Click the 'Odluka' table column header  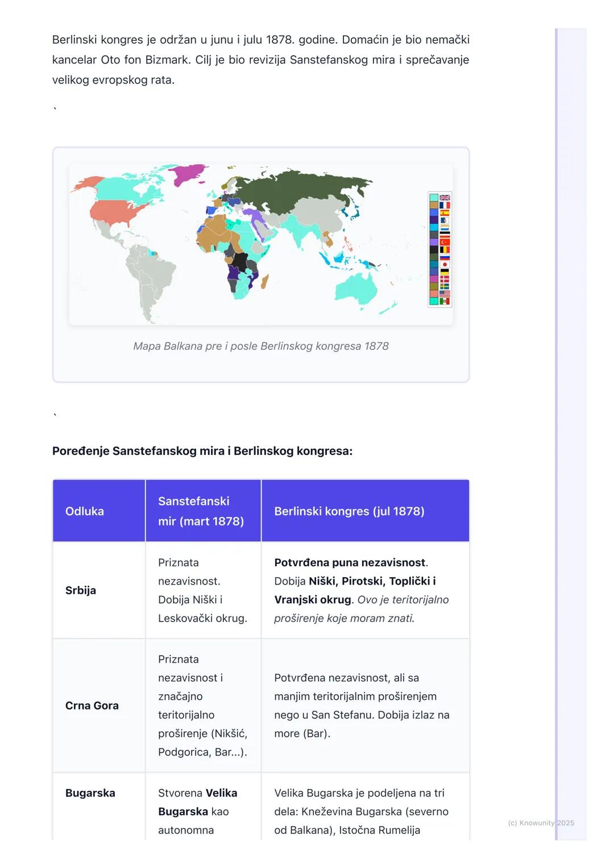click(x=85, y=511)
